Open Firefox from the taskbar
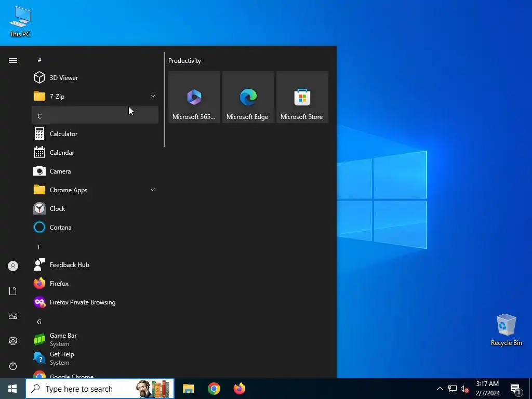The width and height of the screenshot is (532, 399). click(x=239, y=389)
